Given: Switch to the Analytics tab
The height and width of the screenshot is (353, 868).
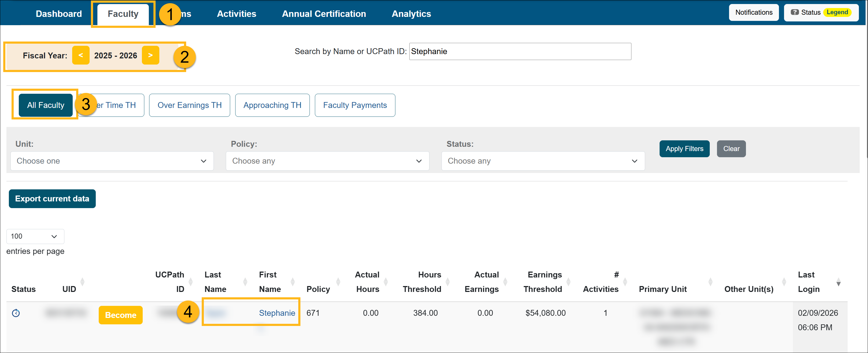Looking at the screenshot, I should point(411,13).
